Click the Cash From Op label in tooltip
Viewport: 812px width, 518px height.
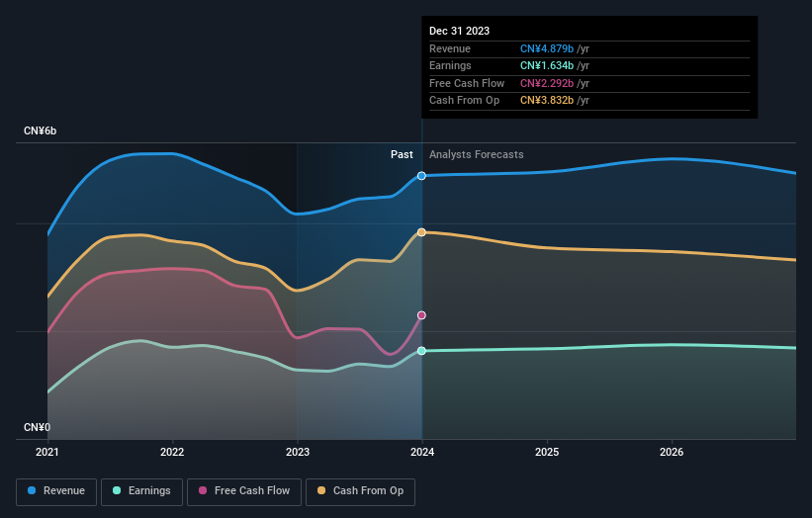pyautogui.click(x=464, y=101)
